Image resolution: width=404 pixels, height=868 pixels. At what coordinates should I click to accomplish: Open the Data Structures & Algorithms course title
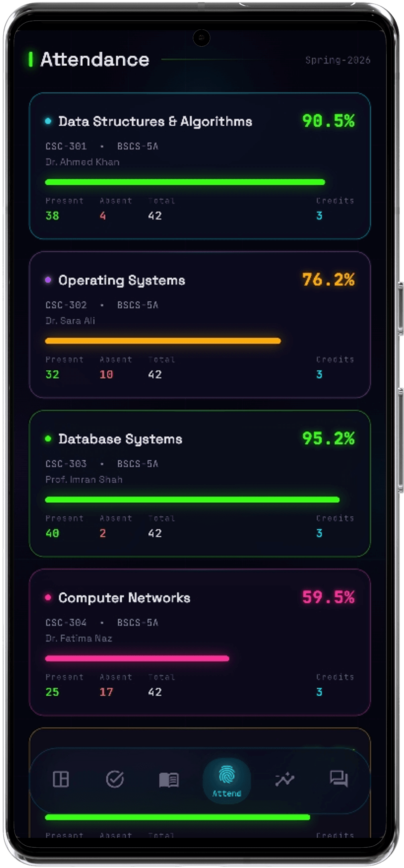pyautogui.click(x=155, y=122)
